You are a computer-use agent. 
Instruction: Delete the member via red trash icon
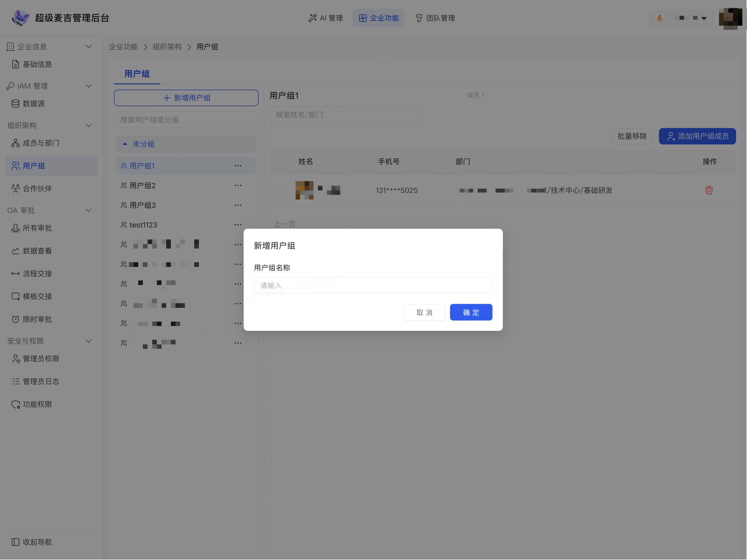(x=709, y=190)
